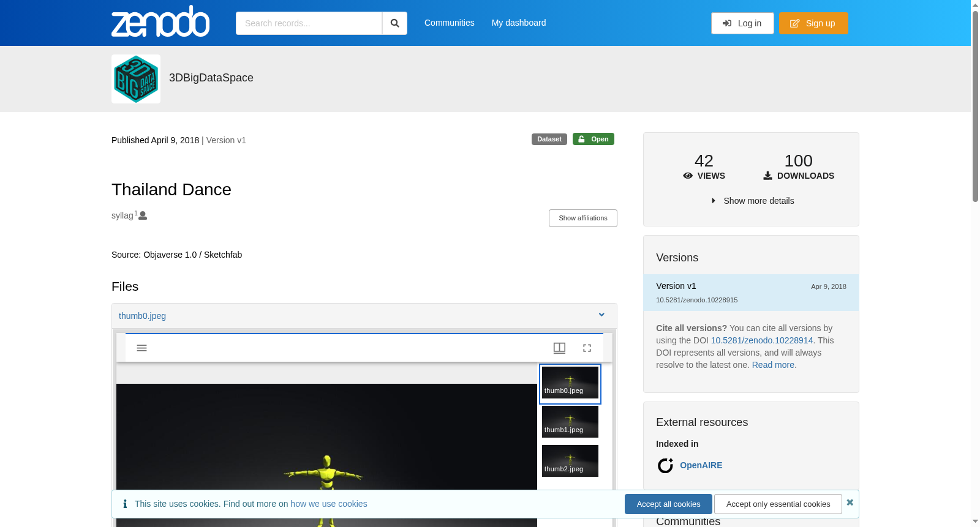Focus the Search records input field
The height and width of the screenshot is (527, 980).
[x=309, y=23]
